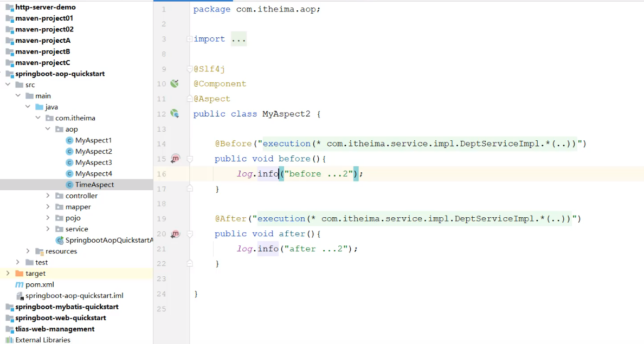Click the Spring class gutter icon on MyAspect2 line

click(x=175, y=113)
